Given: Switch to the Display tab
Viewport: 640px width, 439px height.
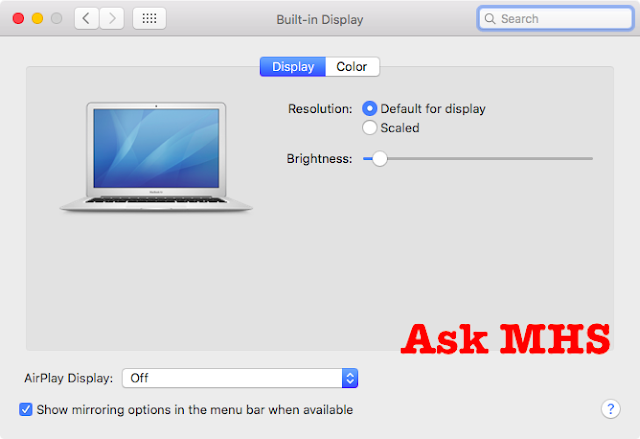Looking at the screenshot, I should [293, 67].
